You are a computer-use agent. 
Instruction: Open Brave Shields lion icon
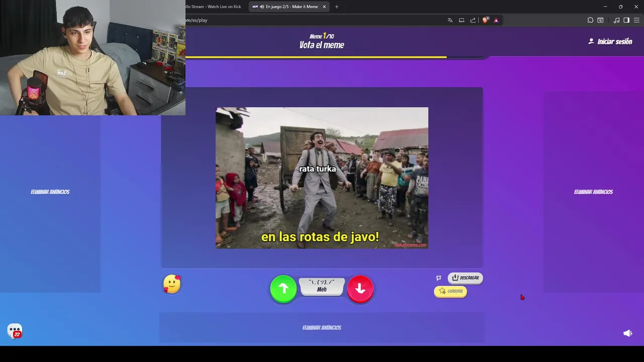[x=485, y=20]
